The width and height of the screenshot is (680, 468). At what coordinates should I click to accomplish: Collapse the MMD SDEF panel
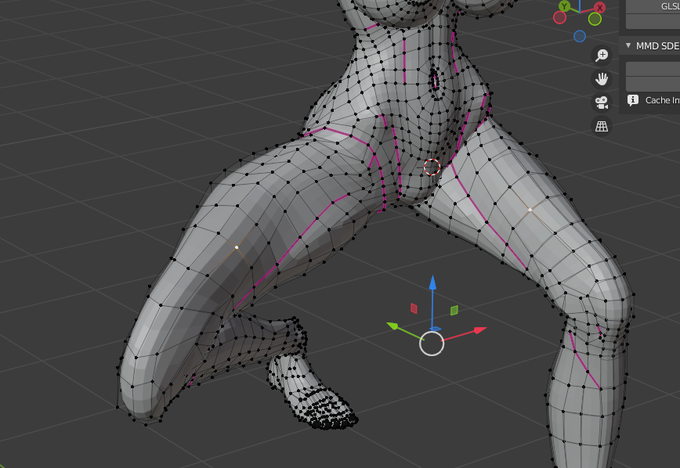628,46
